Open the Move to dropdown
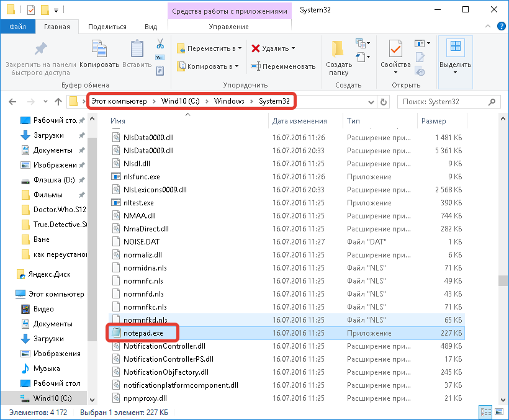The image size is (509, 420). coord(209,48)
